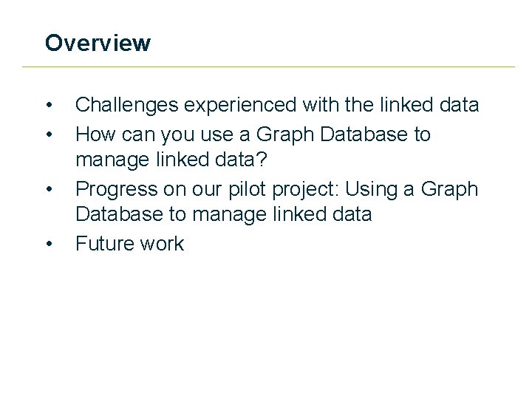Click the horizontal divider line under the title
532x399 pixels.
(268, 66)
